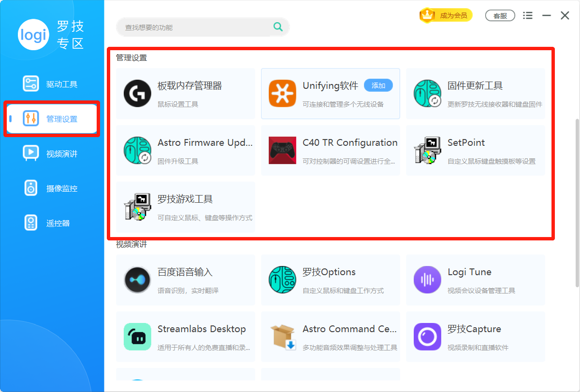Screen dimensions: 580x392
Task: Click the vertical scrollbar thumb
Action: pyautogui.click(x=576, y=203)
